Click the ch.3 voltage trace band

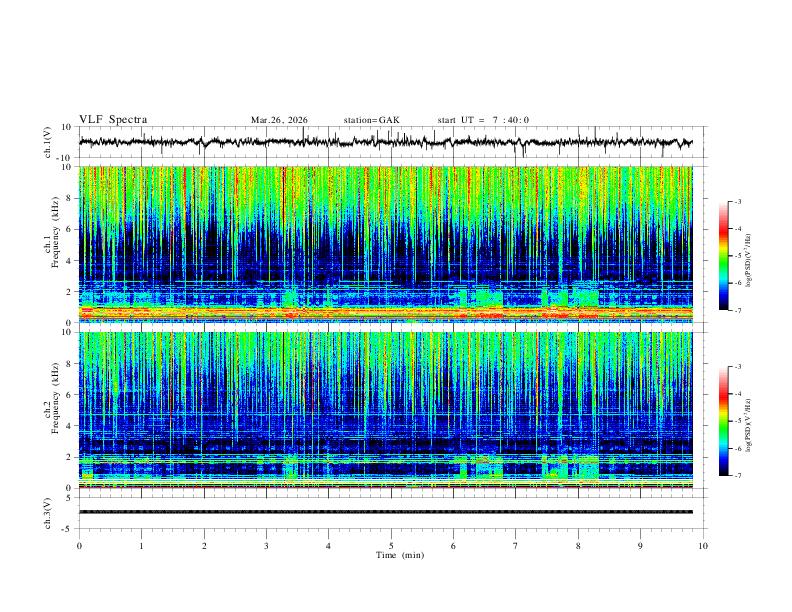tap(386, 512)
